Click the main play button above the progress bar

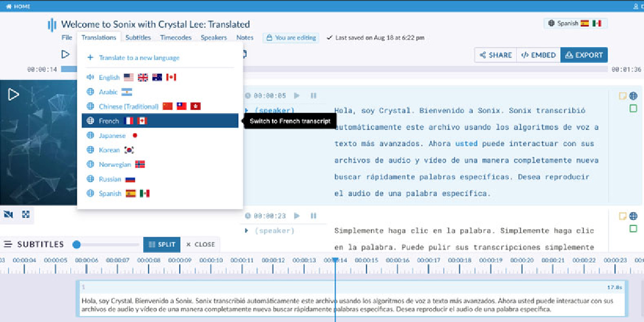tap(65, 54)
